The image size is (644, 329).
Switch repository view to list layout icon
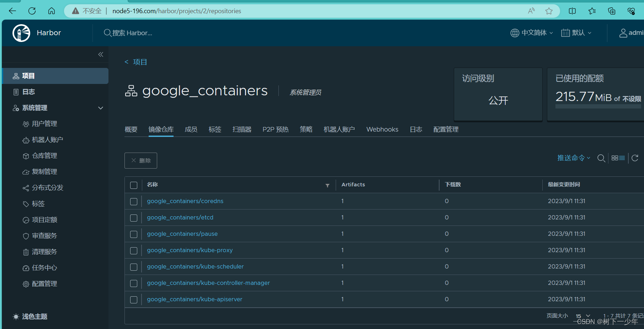tap(622, 158)
